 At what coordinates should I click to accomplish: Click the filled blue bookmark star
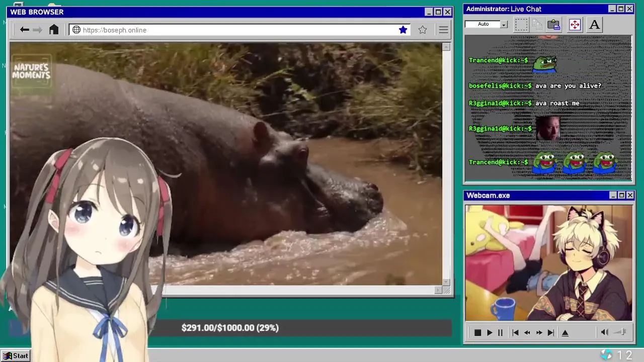[x=403, y=30]
